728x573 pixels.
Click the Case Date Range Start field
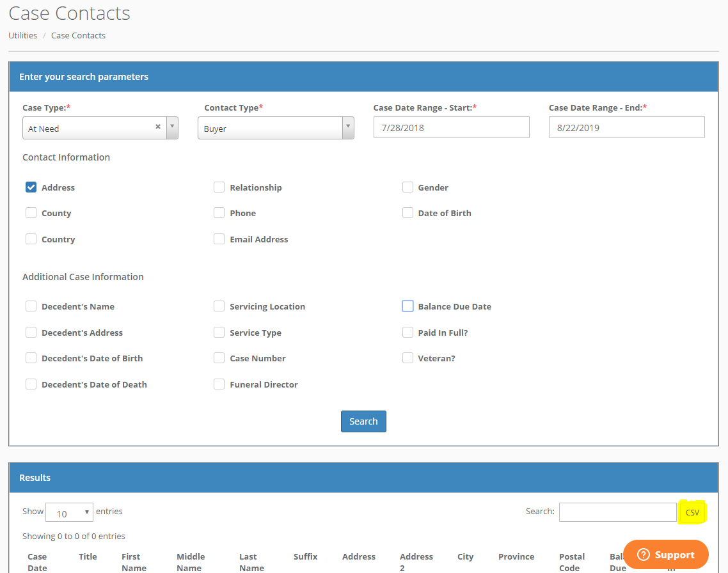pyautogui.click(x=451, y=127)
